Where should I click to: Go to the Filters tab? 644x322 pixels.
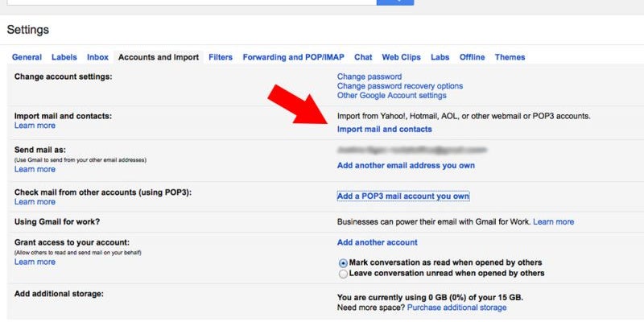point(221,57)
